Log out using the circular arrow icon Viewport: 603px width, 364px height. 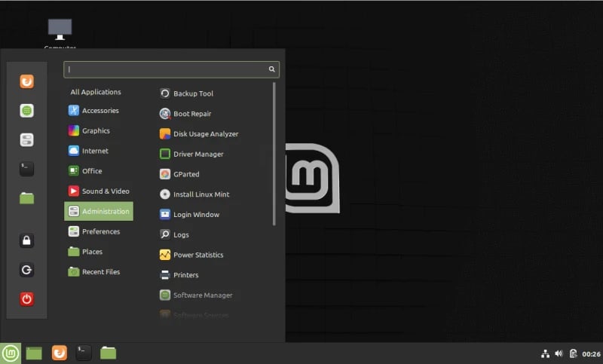pyautogui.click(x=26, y=270)
